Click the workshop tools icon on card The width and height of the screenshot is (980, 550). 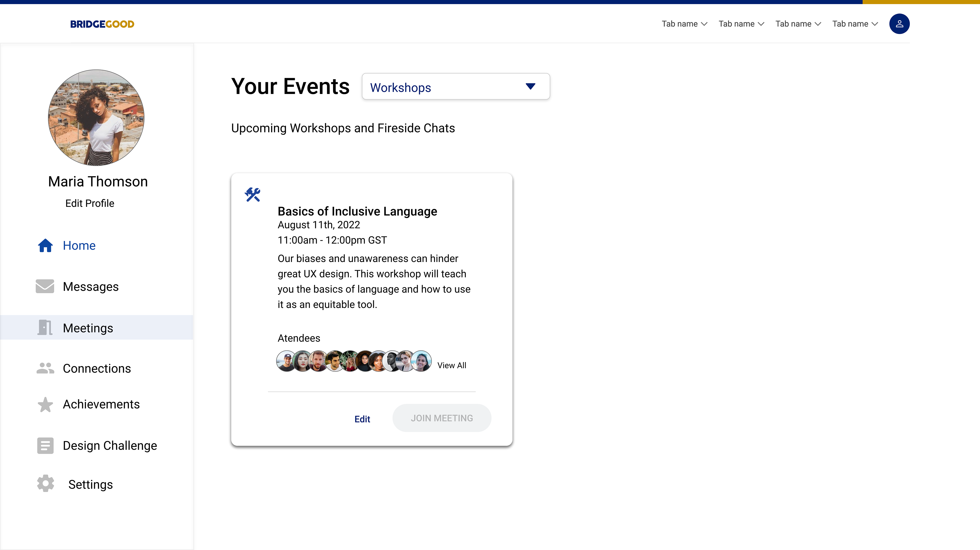click(x=252, y=195)
